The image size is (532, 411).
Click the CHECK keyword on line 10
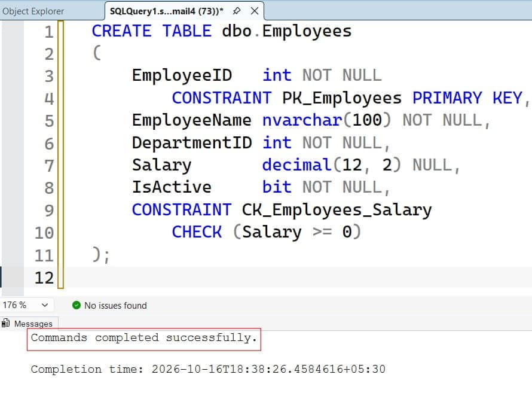197,232
